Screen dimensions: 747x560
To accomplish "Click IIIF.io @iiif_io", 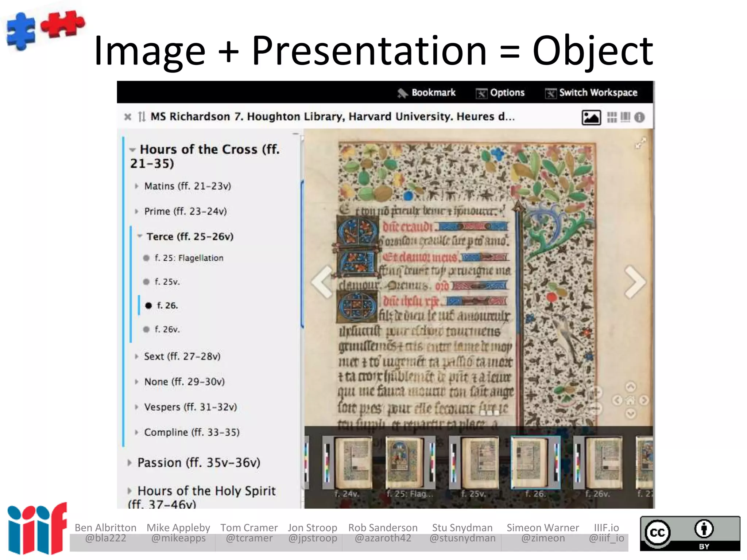I will pyautogui.click(x=607, y=533).
